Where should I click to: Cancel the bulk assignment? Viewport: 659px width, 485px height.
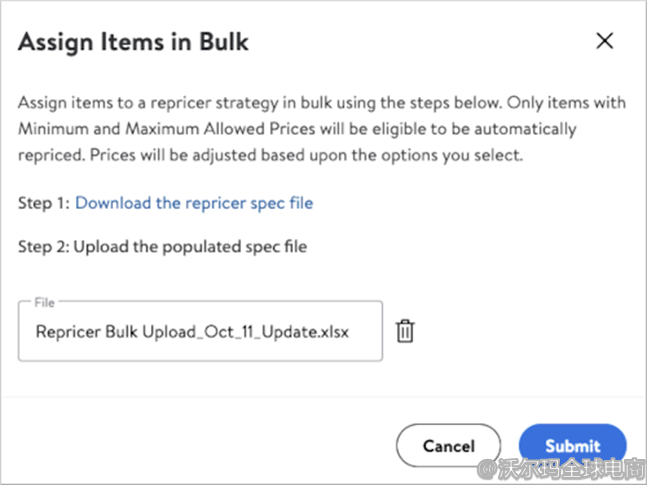(x=447, y=446)
